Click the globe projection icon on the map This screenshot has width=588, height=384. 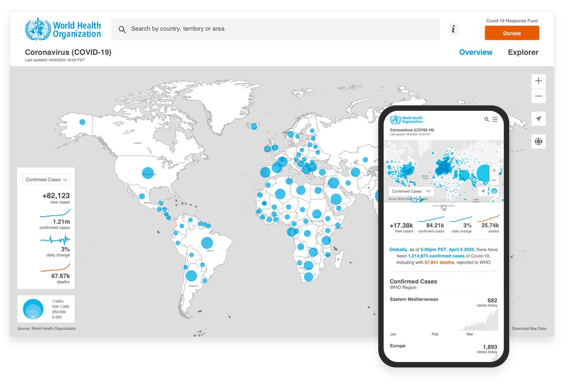(538, 141)
